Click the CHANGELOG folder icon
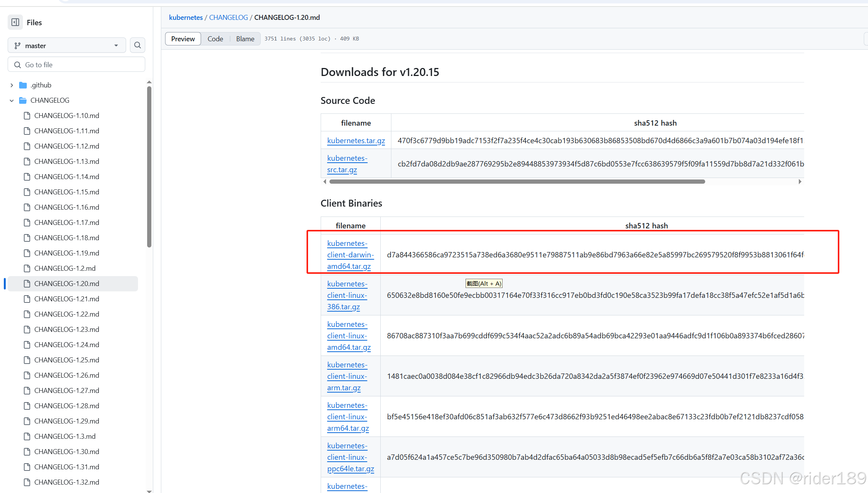The image size is (868, 493). [x=23, y=100]
